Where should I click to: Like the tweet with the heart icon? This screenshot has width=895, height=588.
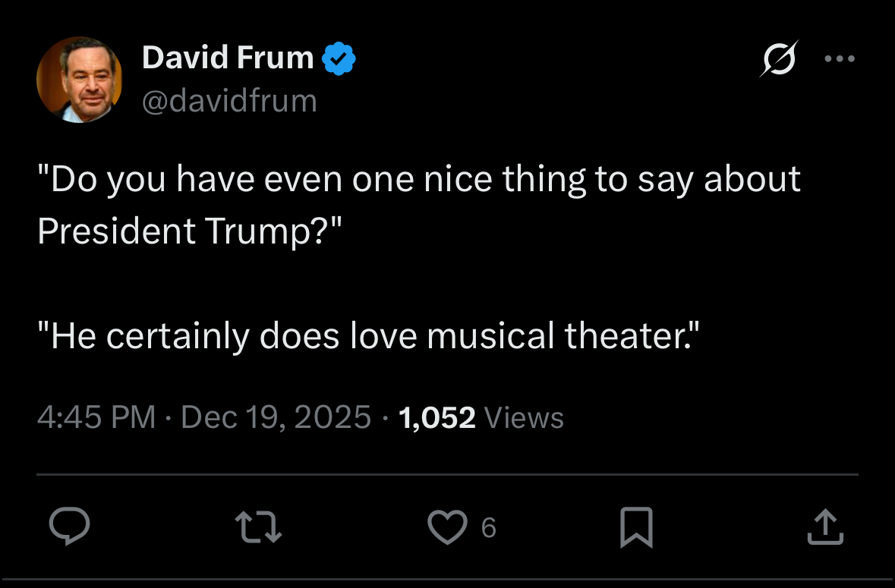pyautogui.click(x=447, y=527)
